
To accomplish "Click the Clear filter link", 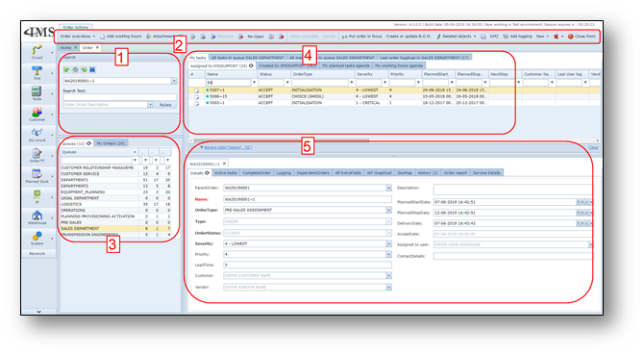I will coord(593,147).
